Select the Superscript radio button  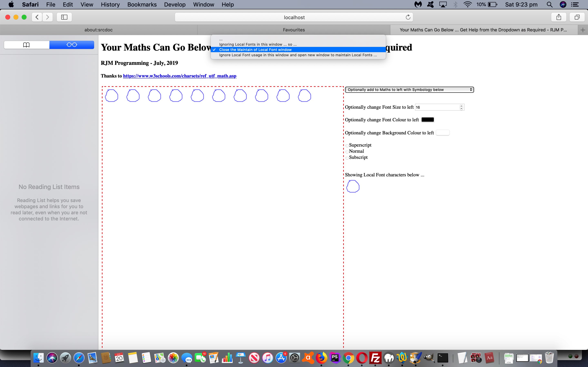pyautogui.click(x=347, y=145)
